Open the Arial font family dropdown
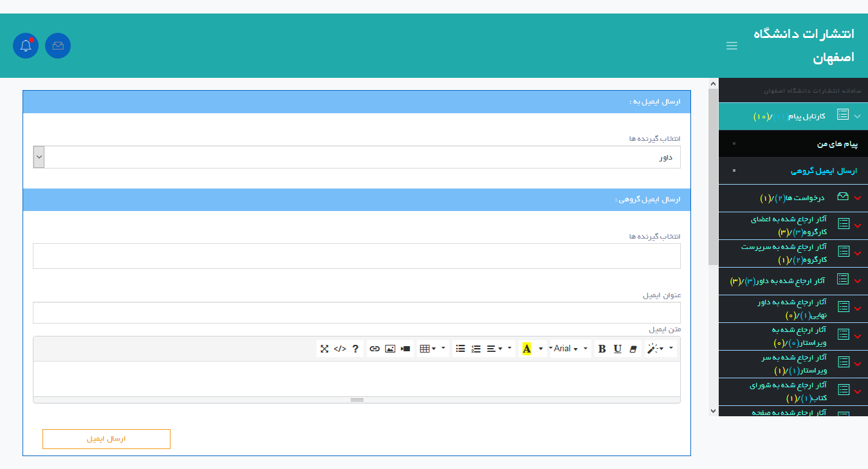The height and width of the screenshot is (469, 868). pyautogui.click(x=566, y=349)
